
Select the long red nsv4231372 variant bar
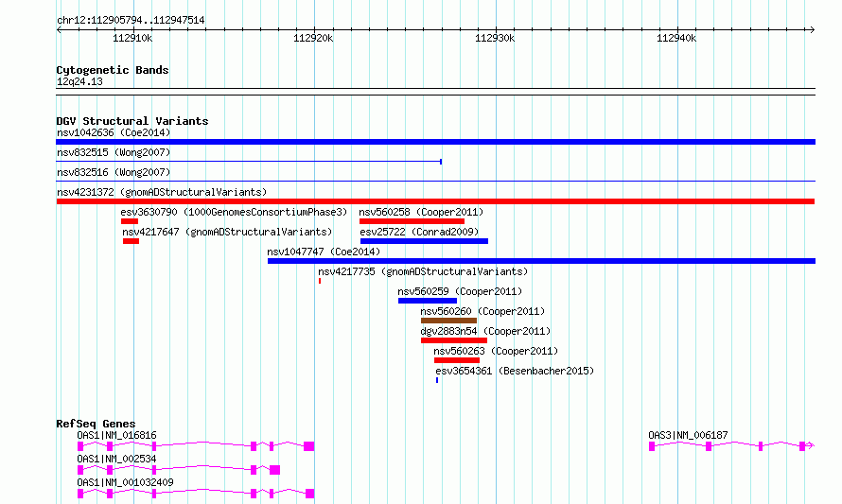coord(435,201)
